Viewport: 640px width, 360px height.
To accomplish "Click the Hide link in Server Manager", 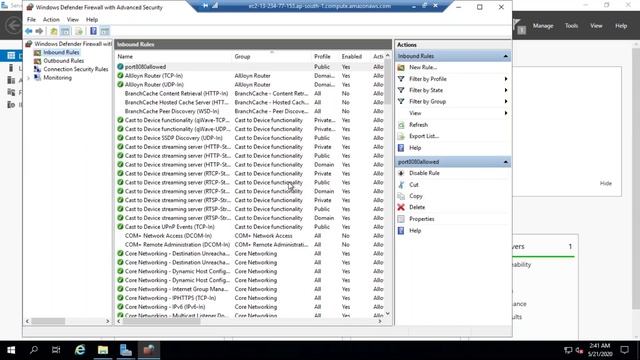I will coord(606,184).
